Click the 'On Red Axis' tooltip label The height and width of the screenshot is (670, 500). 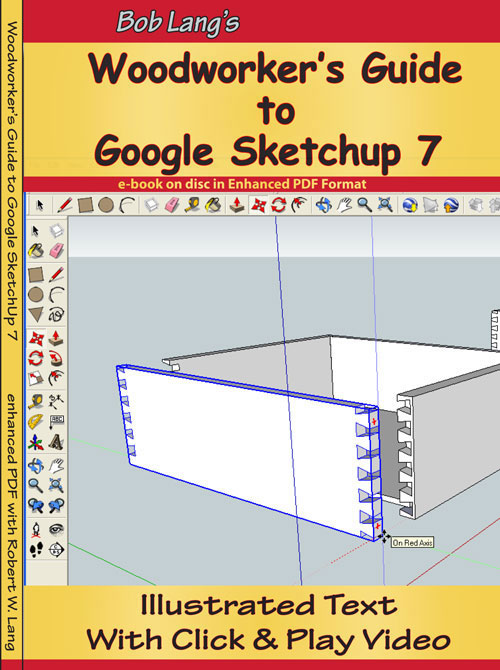tap(412, 543)
